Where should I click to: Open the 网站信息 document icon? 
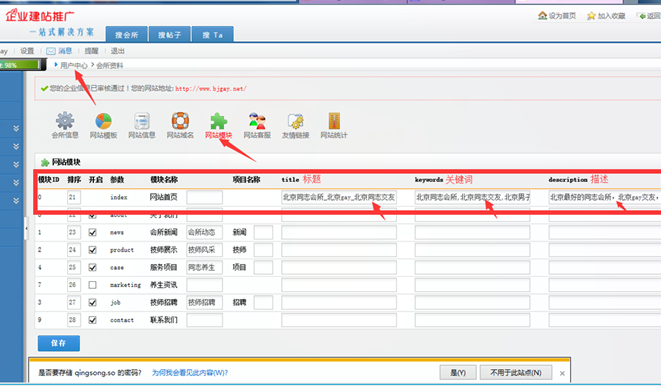click(142, 121)
